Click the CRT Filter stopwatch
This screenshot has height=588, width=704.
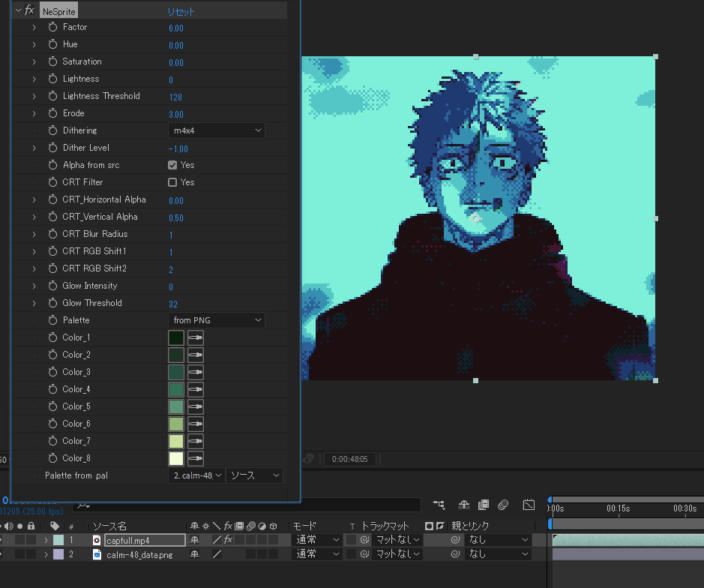point(53,182)
